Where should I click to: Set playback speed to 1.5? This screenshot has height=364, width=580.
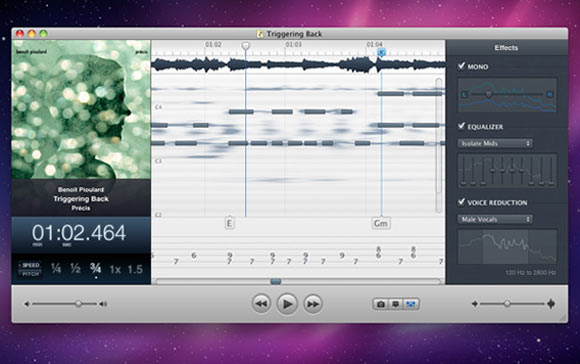tap(135, 269)
